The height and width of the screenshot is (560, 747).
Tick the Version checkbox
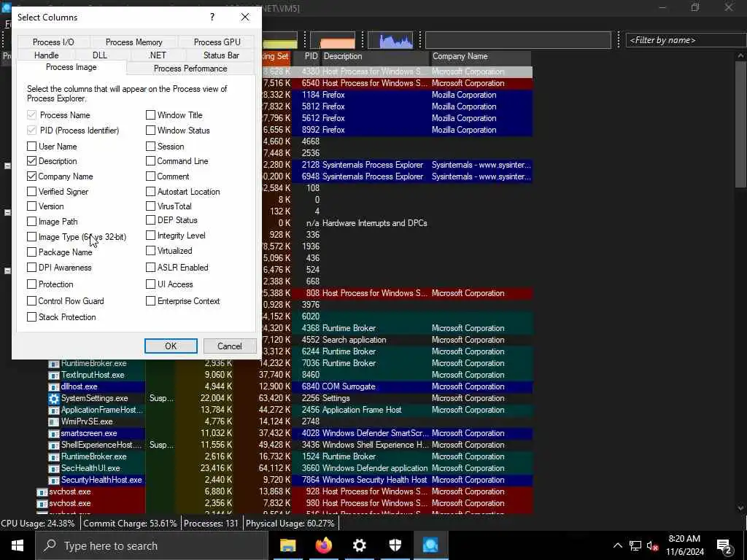32,206
